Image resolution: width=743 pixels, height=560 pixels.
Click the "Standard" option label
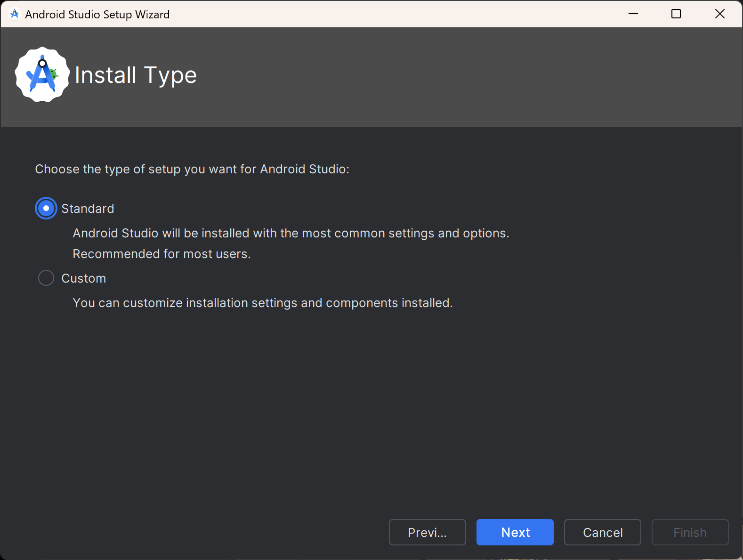pos(88,209)
